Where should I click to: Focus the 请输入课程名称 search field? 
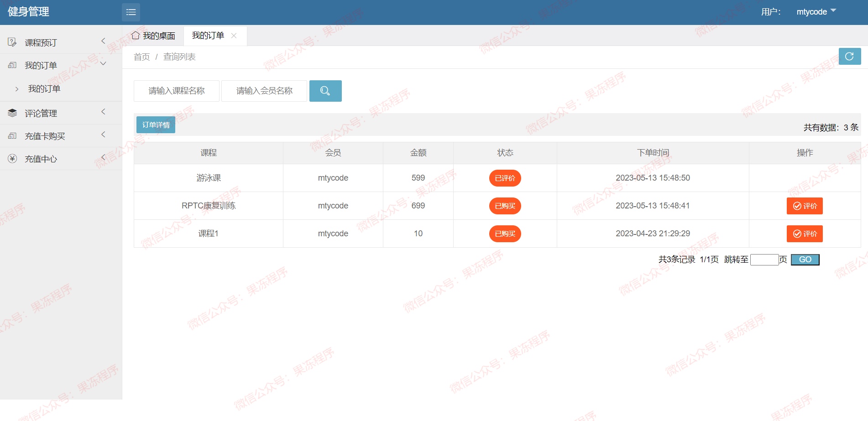click(177, 91)
